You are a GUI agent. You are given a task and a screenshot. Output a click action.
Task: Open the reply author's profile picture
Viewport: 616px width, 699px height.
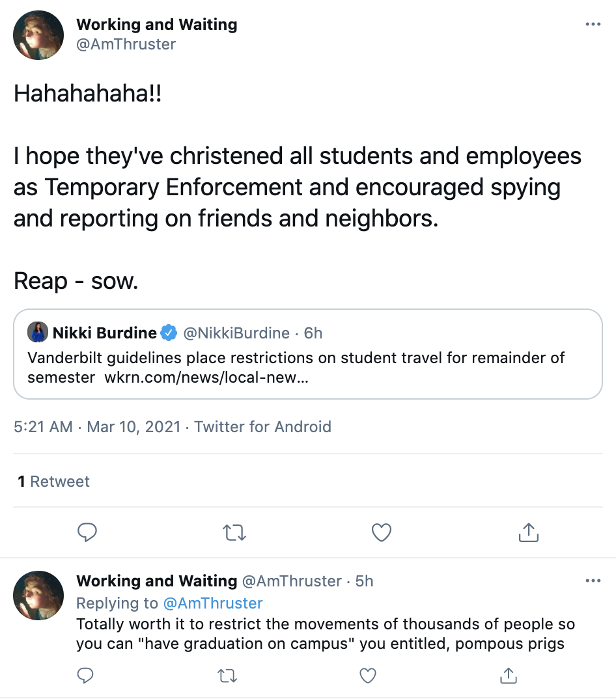tap(38, 596)
